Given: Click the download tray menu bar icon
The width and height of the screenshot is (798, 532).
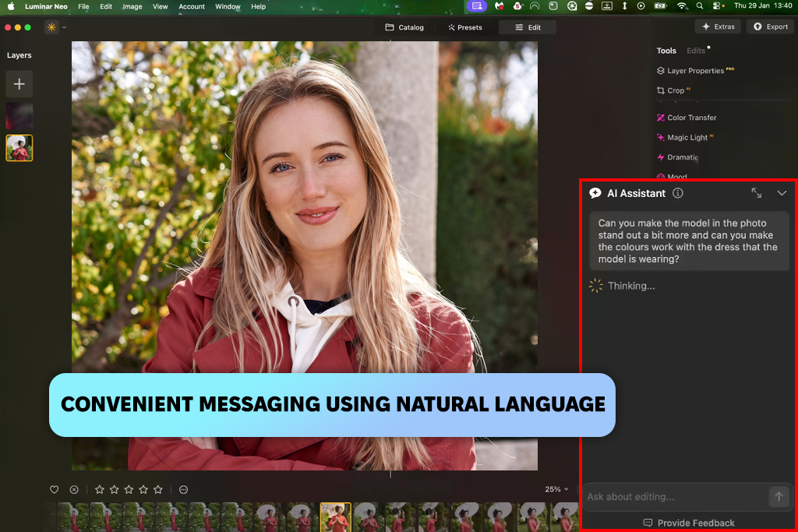Looking at the screenshot, I should pyautogui.click(x=607, y=6).
